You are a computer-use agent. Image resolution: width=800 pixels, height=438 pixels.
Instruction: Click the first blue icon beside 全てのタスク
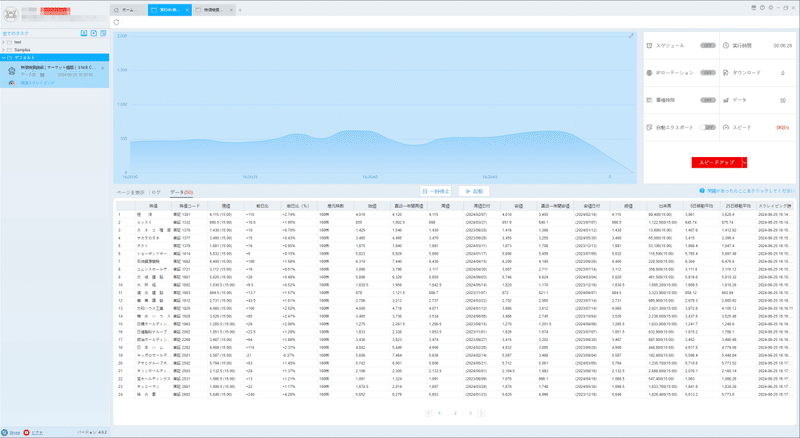pos(84,33)
